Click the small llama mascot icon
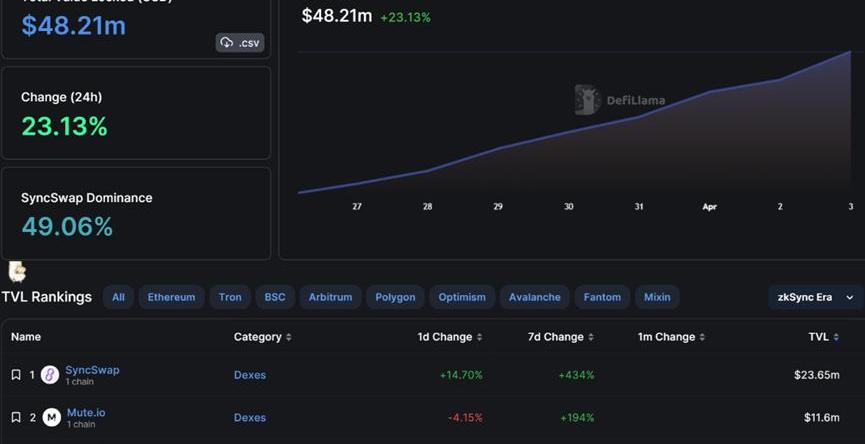The width and height of the screenshot is (865, 444). pos(17,271)
